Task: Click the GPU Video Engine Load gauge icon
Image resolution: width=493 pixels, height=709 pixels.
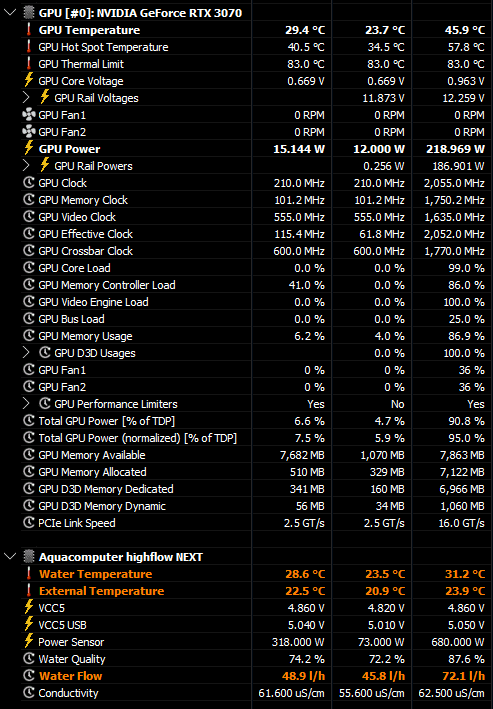Action: tap(29, 302)
